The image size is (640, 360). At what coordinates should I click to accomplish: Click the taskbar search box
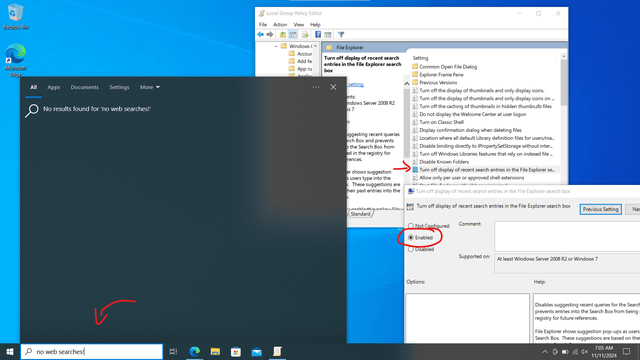click(91, 351)
